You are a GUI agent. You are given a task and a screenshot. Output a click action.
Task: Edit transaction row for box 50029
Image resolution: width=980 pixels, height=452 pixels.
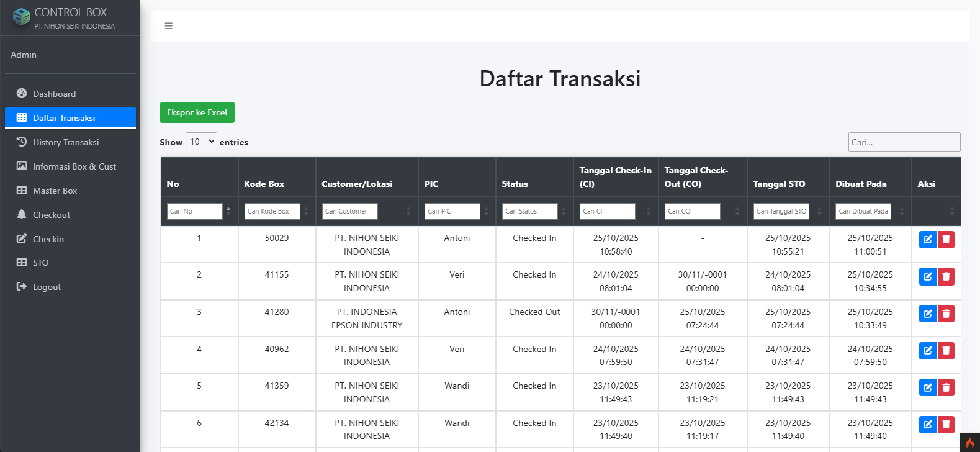coord(928,240)
